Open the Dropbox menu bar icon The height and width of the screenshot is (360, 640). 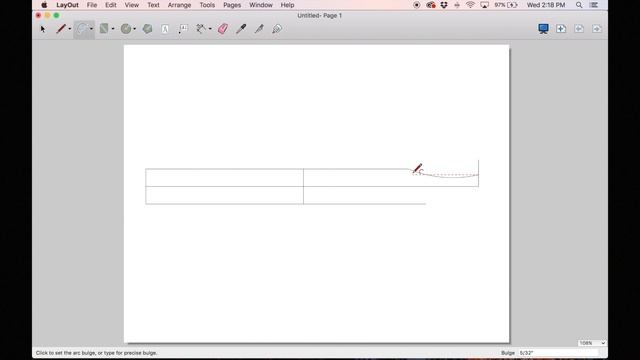444,5
